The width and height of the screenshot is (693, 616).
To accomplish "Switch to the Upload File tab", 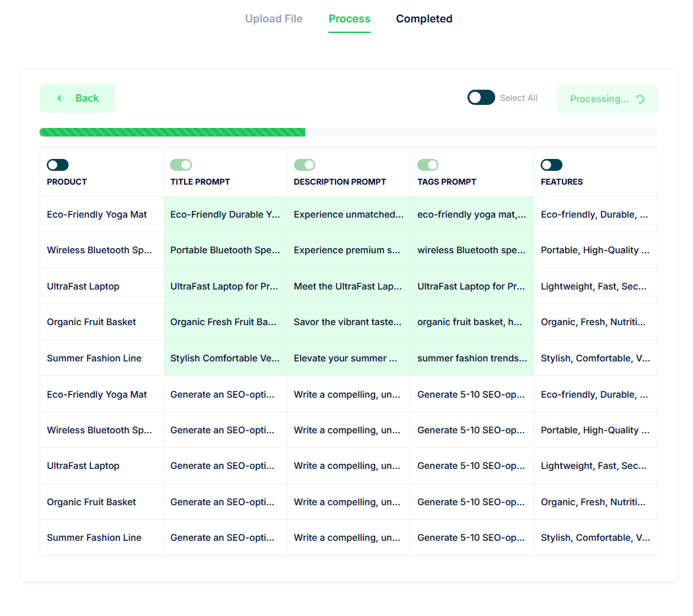I will coord(274,19).
